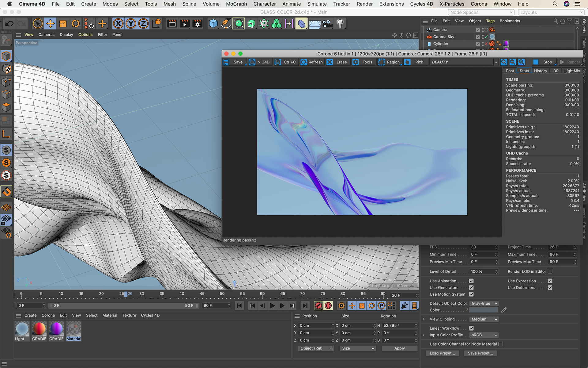Click the Stop render button

544,62
